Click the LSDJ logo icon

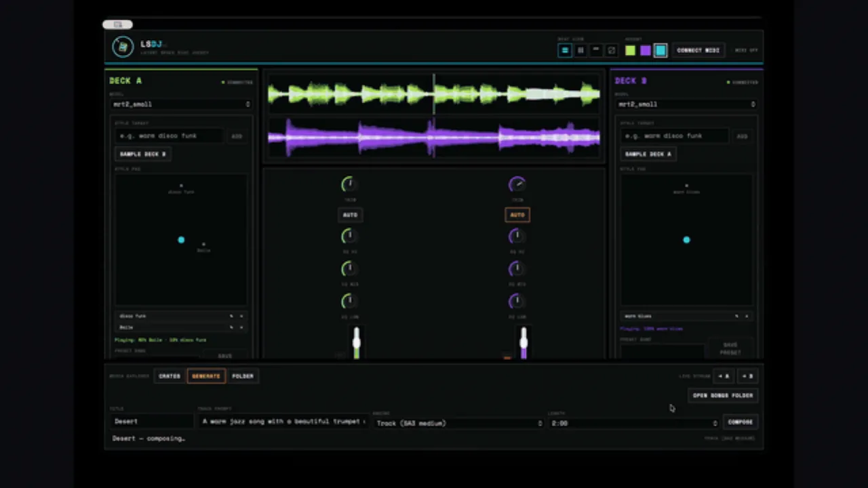(x=123, y=47)
